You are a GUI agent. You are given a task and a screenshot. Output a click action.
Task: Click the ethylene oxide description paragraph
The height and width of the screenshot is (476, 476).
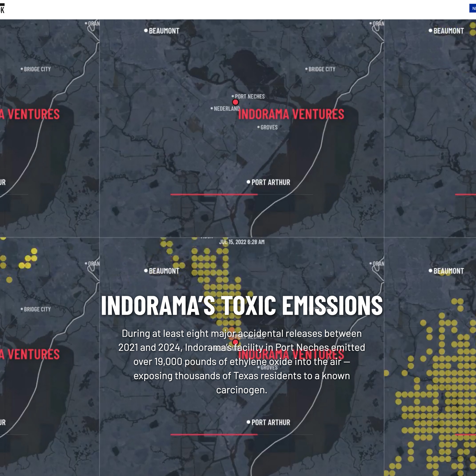(x=241, y=362)
